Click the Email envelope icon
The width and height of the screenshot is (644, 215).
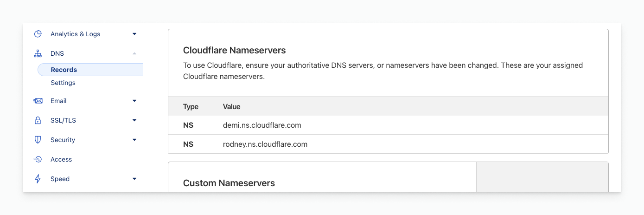tap(38, 101)
